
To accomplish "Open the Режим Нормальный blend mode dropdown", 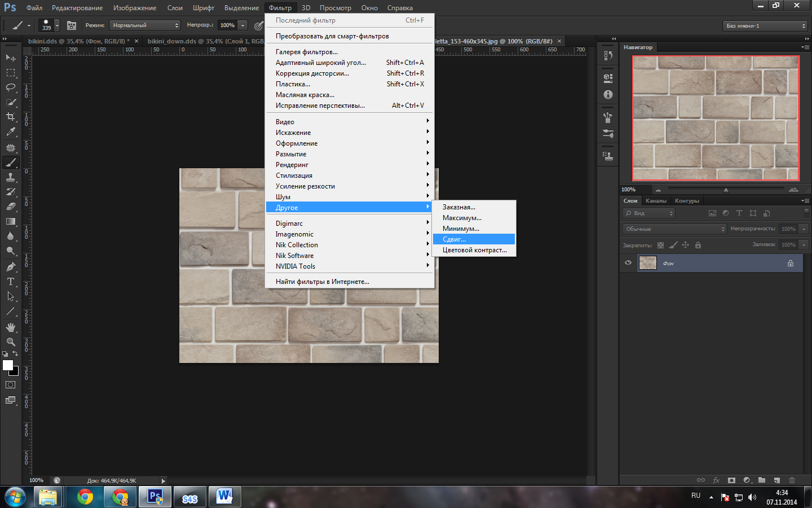I will (145, 25).
